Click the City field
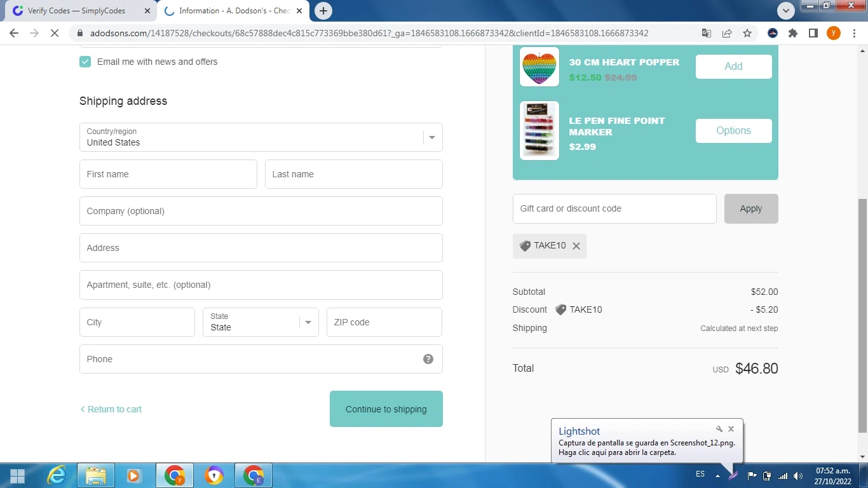The image size is (868, 488). click(137, 322)
